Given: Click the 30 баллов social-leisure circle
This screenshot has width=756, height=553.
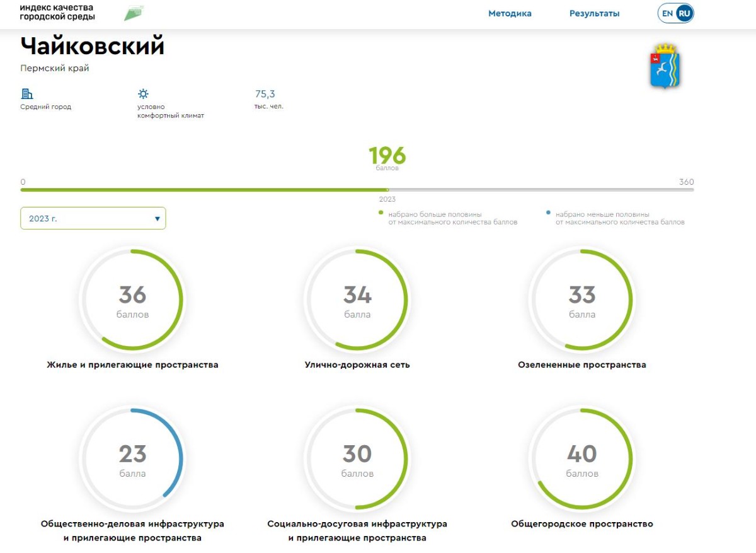Looking at the screenshot, I should point(357,459).
